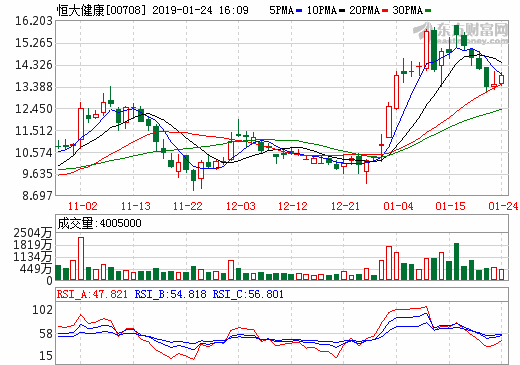Screen dimensions: 520x365
Task: Click the 恒大健康[00708] stock title
Action: 101,10
